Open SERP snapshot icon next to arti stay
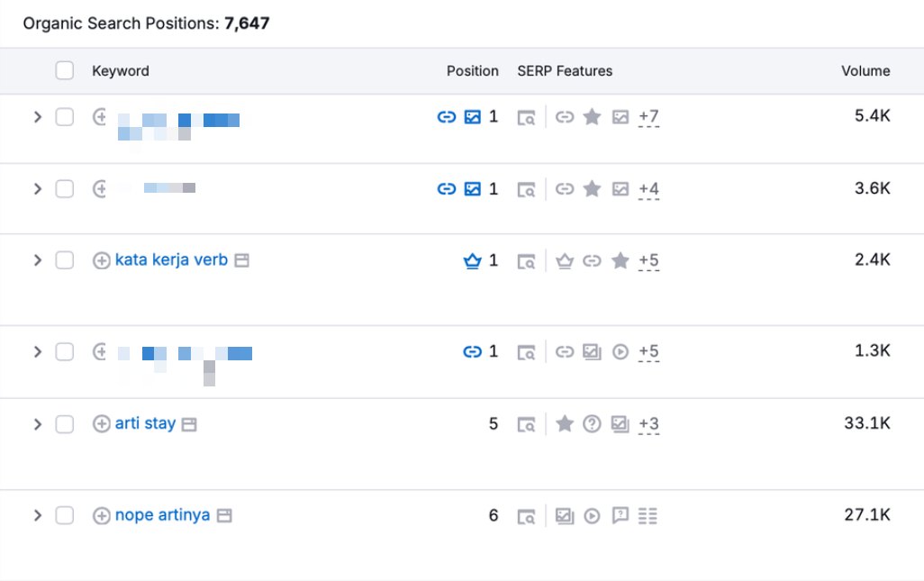This screenshot has height=581, width=924. pos(189,424)
